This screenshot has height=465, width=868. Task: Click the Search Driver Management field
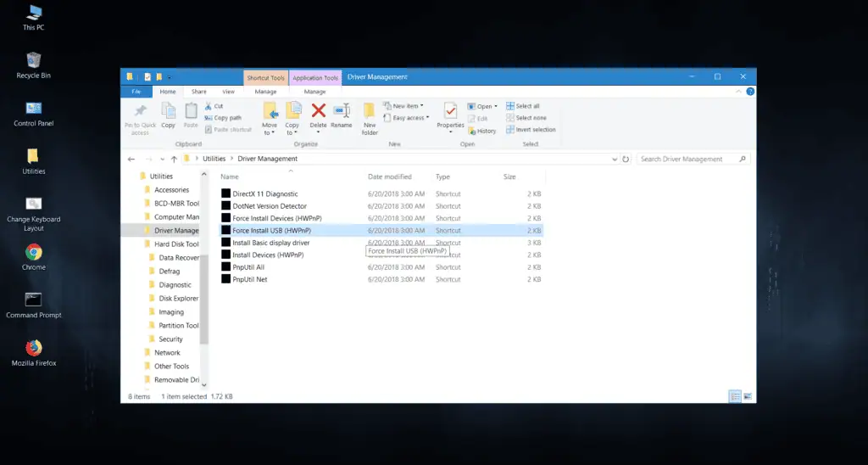point(693,159)
